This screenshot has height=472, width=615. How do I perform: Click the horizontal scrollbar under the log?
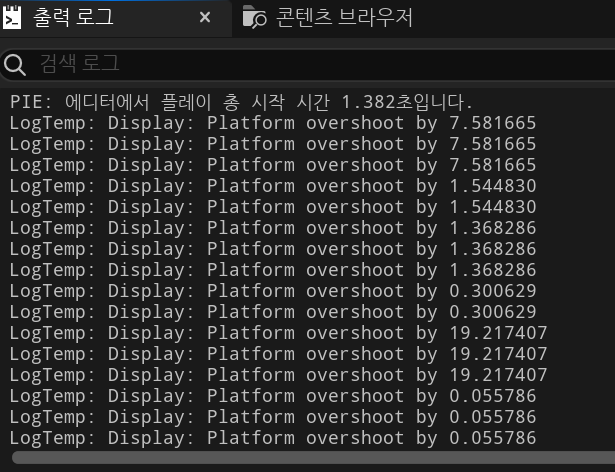[313, 457]
